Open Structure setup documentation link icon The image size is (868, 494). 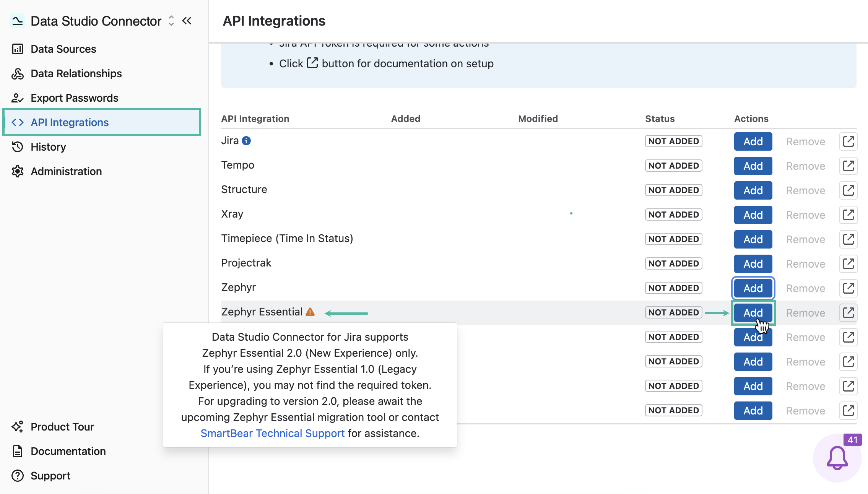click(848, 190)
